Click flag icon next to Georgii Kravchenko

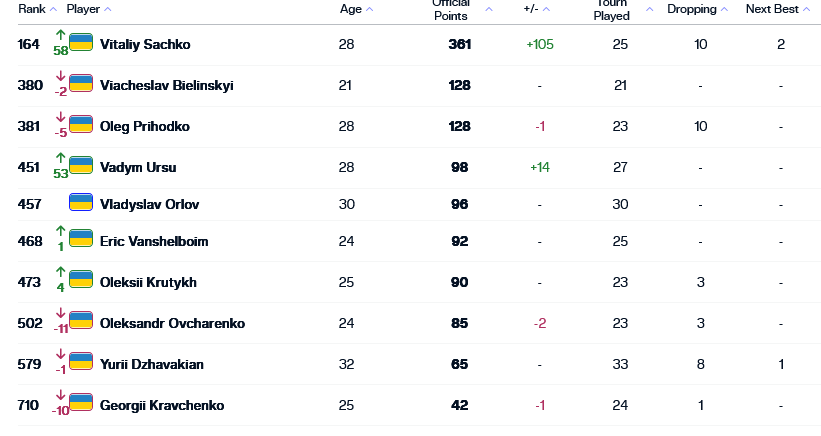(x=81, y=404)
